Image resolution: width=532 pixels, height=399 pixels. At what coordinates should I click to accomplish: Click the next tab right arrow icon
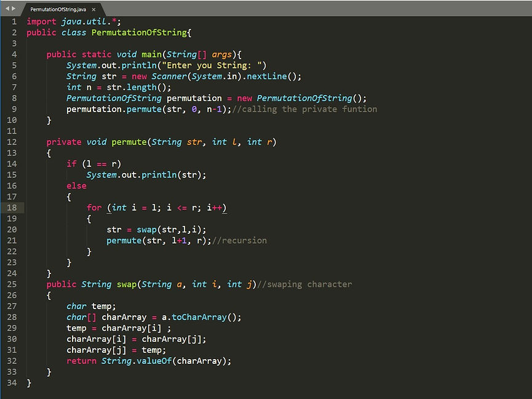point(14,9)
